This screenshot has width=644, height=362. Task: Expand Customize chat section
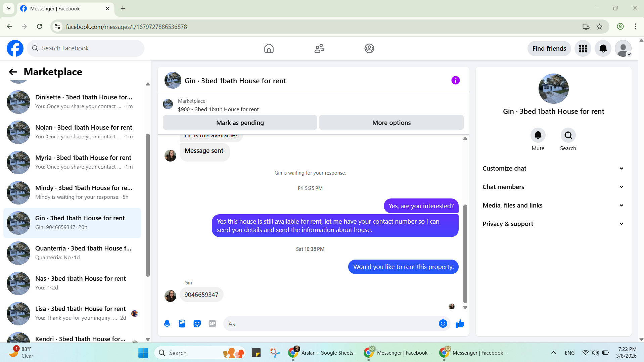(x=553, y=169)
